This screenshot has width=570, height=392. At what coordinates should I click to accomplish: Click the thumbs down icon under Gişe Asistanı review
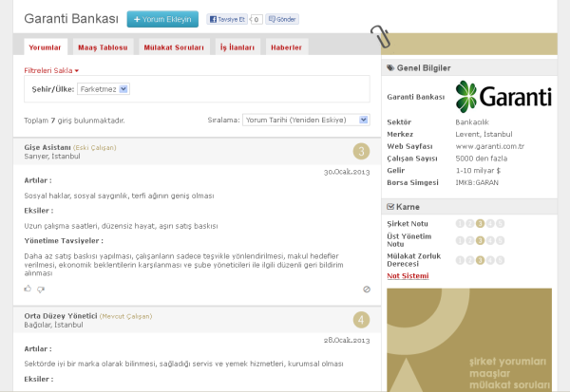point(41,289)
